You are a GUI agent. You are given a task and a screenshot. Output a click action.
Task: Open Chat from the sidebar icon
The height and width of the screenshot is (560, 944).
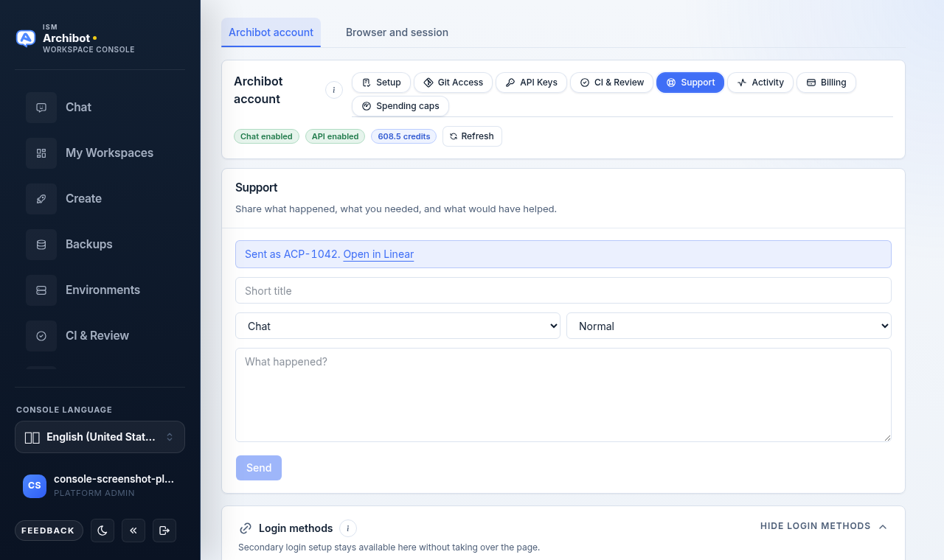point(41,108)
